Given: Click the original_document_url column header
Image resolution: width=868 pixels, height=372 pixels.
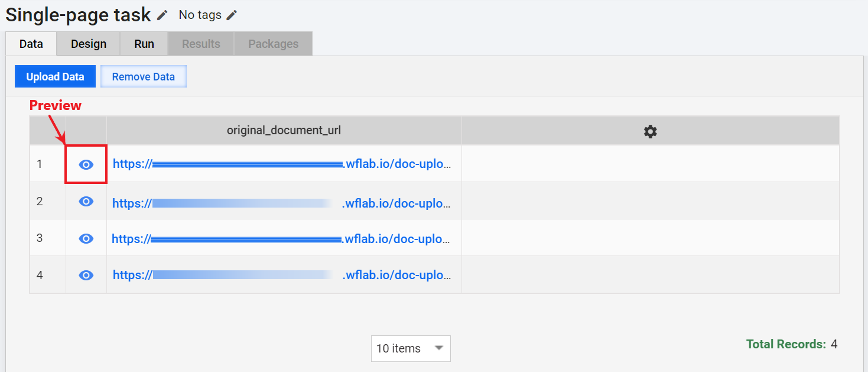Looking at the screenshot, I should 284,131.
